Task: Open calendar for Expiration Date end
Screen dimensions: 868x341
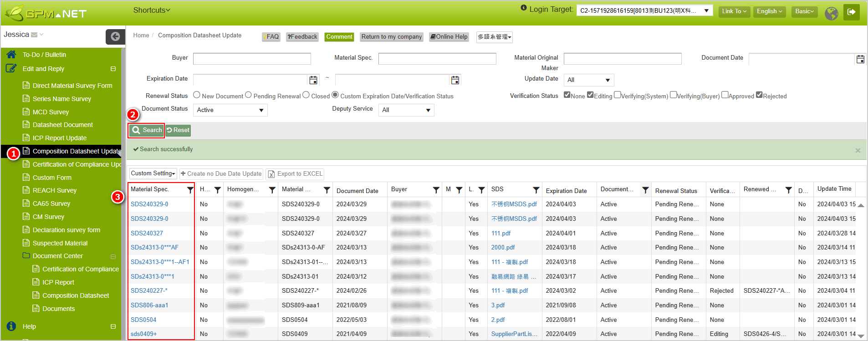Action: (455, 80)
